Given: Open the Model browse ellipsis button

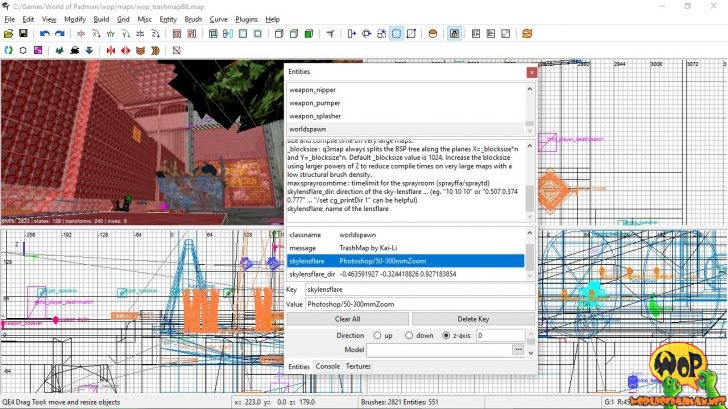Looking at the screenshot, I should [x=518, y=350].
